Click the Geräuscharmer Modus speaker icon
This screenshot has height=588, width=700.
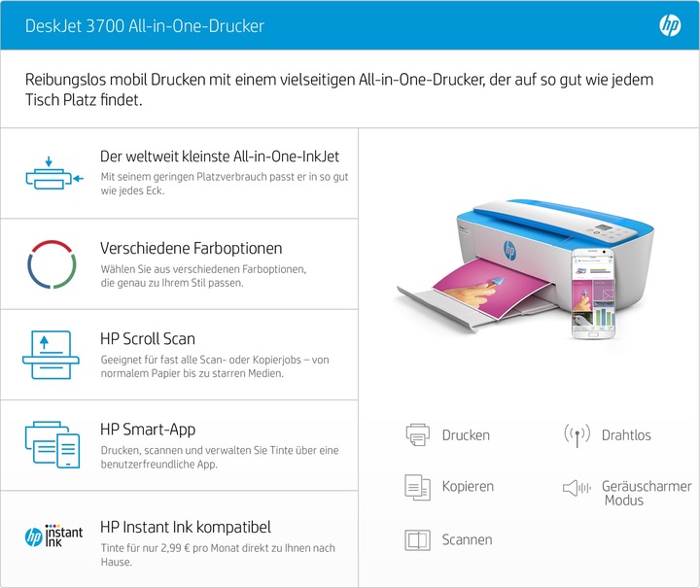coord(577,488)
